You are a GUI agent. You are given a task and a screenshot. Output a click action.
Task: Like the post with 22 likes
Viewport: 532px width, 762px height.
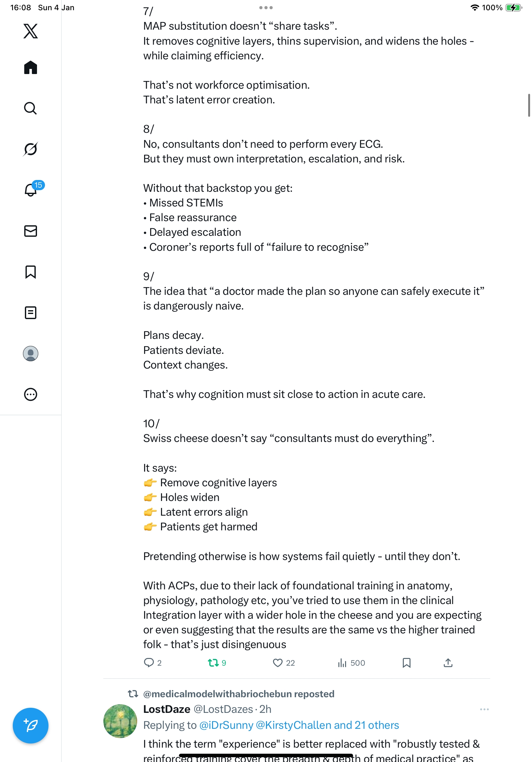[x=277, y=663]
